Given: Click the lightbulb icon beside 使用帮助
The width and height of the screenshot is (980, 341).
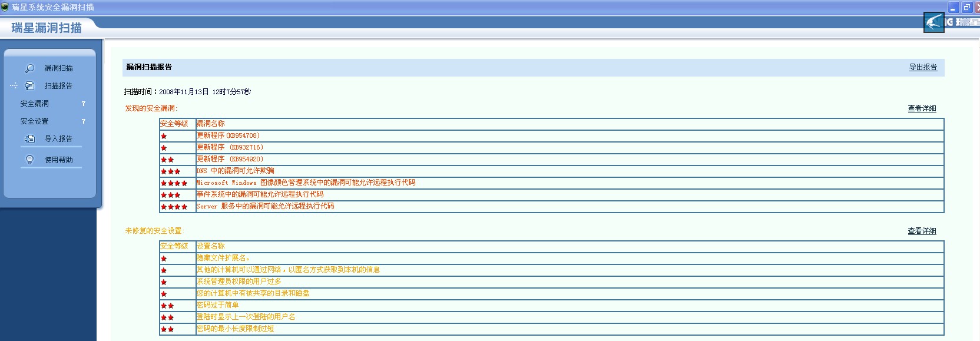Looking at the screenshot, I should pyautogui.click(x=29, y=160).
